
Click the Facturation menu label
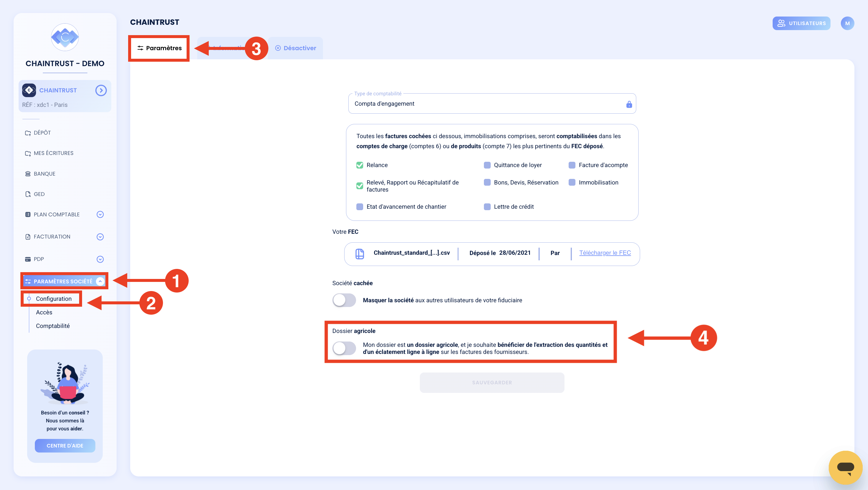[x=52, y=237]
